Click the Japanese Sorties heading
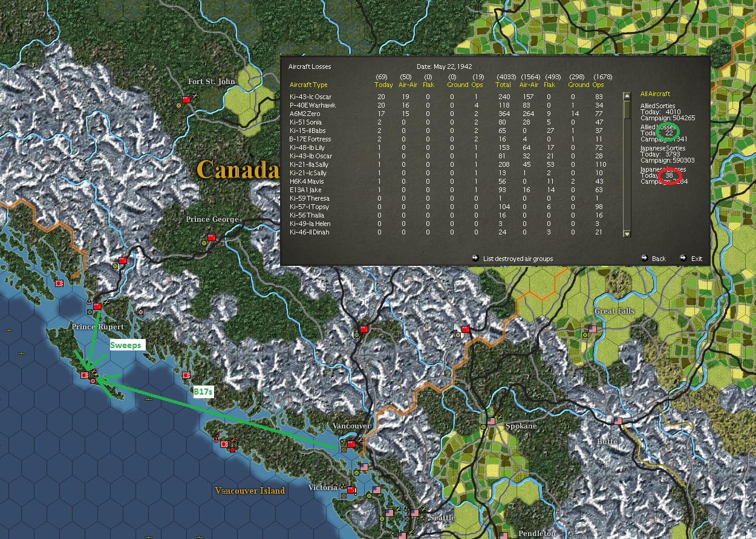 click(x=663, y=148)
